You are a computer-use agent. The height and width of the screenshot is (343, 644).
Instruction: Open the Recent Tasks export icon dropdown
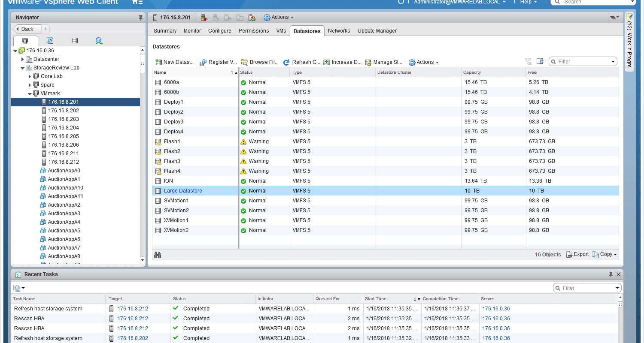(x=19, y=288)
